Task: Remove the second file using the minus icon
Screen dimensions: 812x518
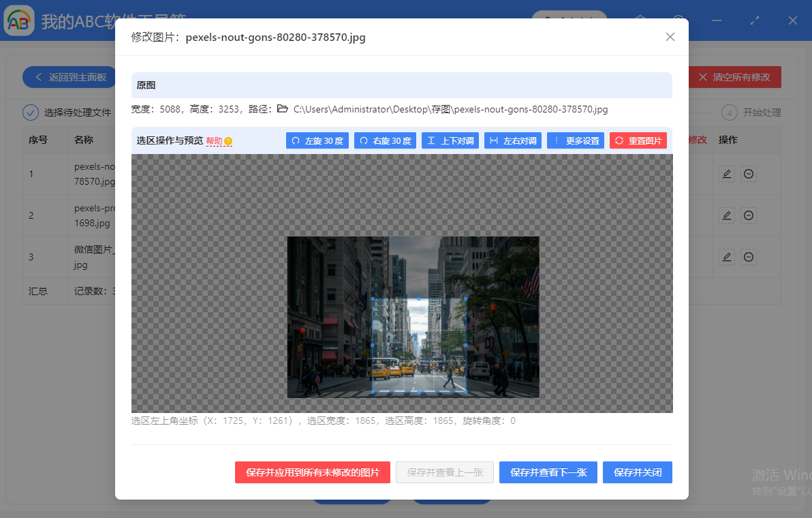Action: (748, 215)
